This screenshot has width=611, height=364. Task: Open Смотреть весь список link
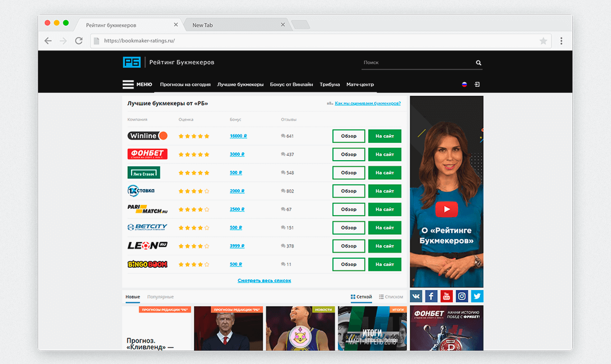click(264, 281)
